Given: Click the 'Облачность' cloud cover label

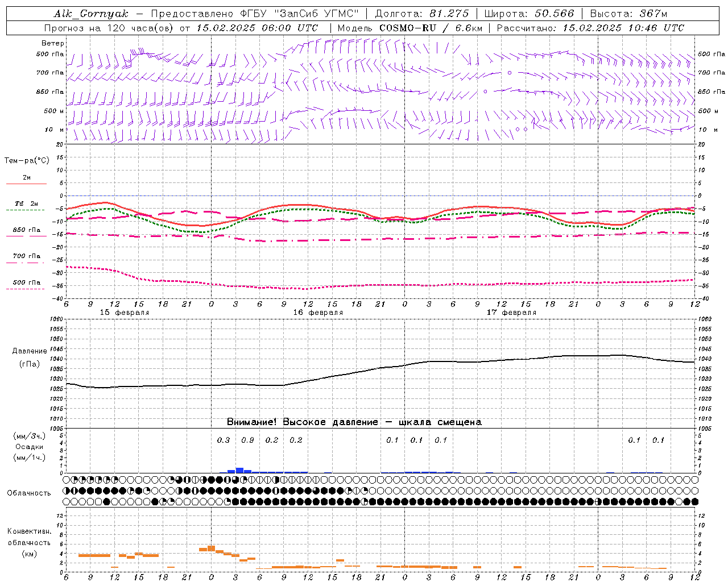Looking at the screenshot, I should click(x=29, y=493).
